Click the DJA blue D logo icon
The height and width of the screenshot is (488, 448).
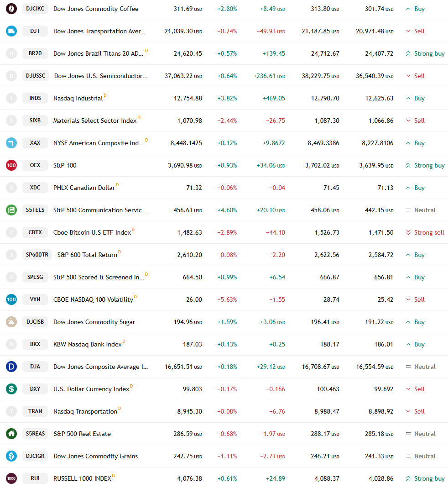point(11,367)
